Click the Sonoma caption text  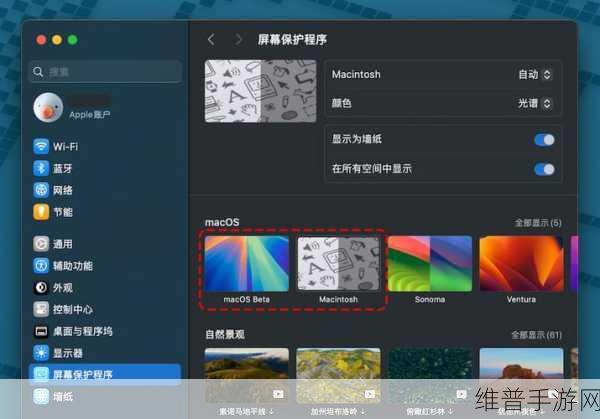[430, 300]
